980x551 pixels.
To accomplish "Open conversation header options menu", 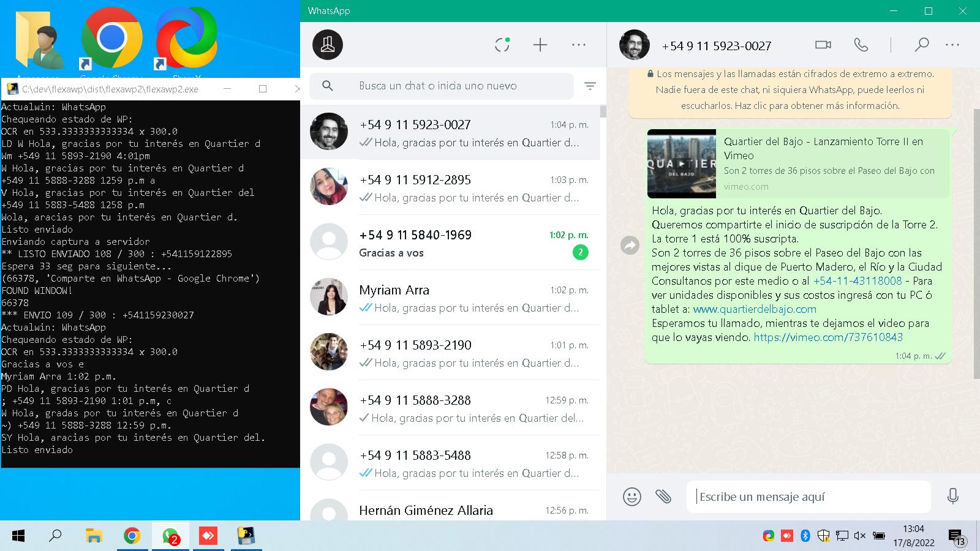I will point(952,45).
